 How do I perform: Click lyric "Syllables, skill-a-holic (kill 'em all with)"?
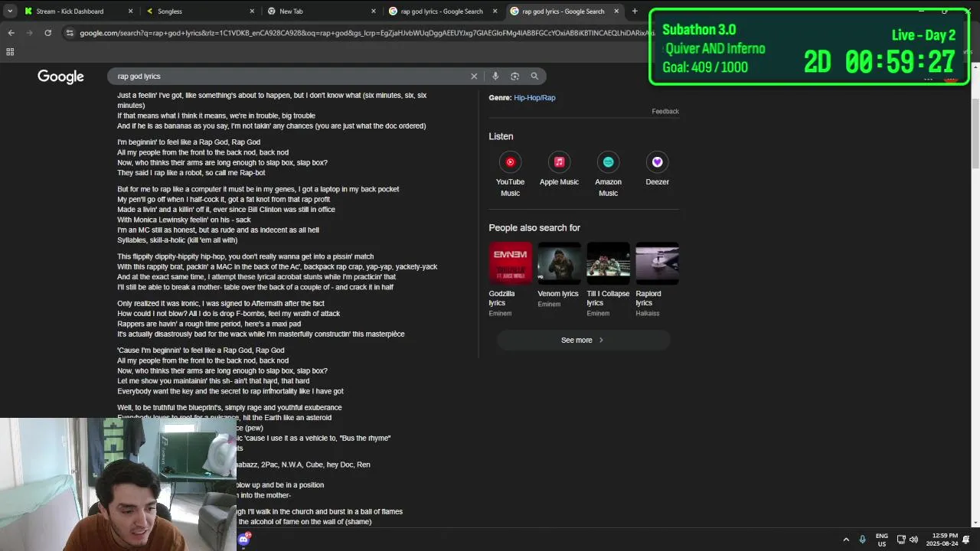coord(177,240)
